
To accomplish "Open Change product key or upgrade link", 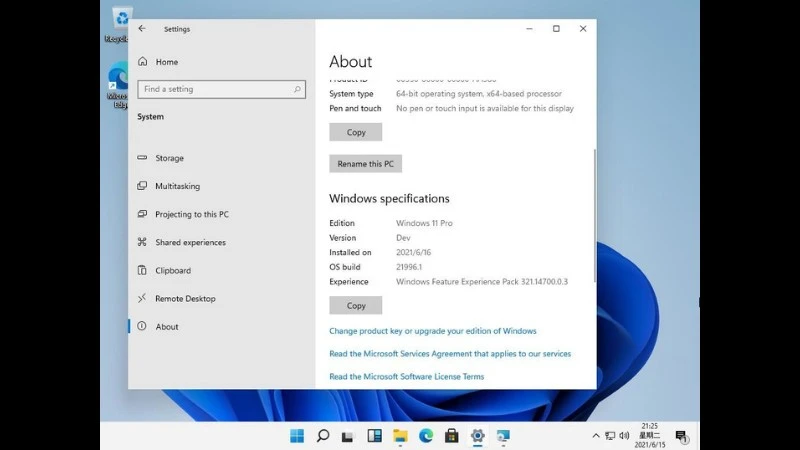I will click(x=433, y=331).
